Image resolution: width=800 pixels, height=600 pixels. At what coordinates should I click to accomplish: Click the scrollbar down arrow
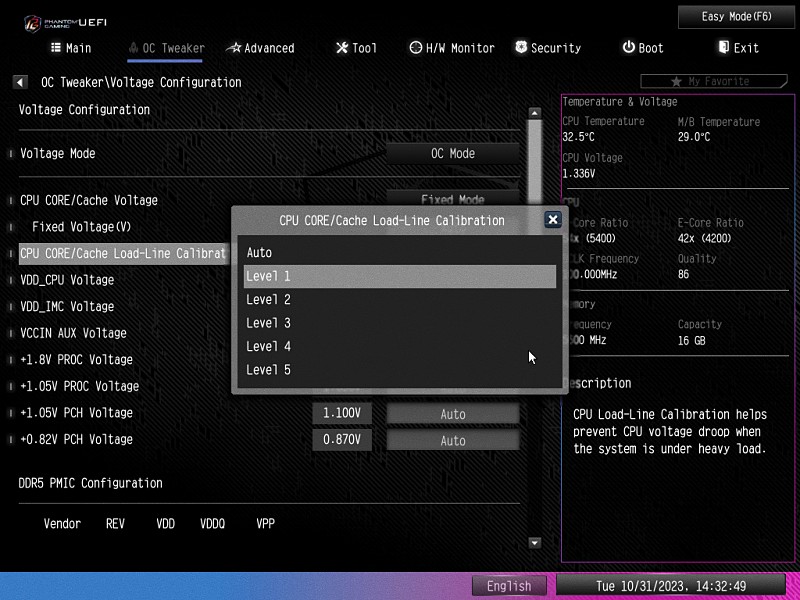click(534, 543)
